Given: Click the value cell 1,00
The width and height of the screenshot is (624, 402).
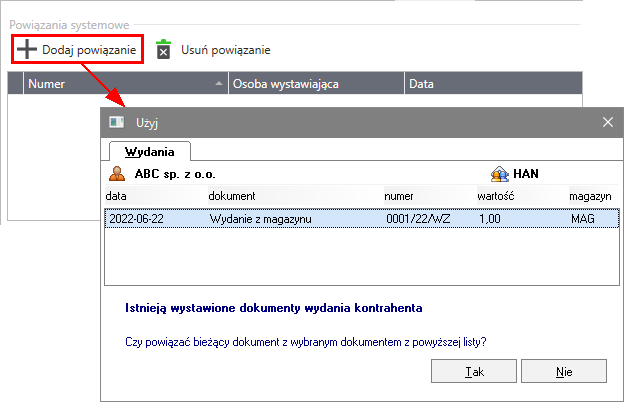Looking at the screenshot, I should [490, 219].
